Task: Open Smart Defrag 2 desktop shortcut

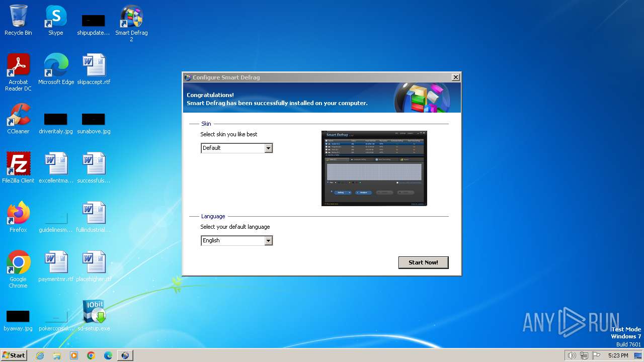Action: coord(131,23)
